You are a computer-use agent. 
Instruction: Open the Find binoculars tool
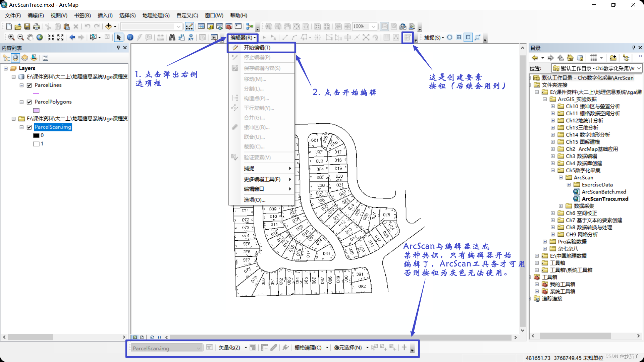(172, 37)
